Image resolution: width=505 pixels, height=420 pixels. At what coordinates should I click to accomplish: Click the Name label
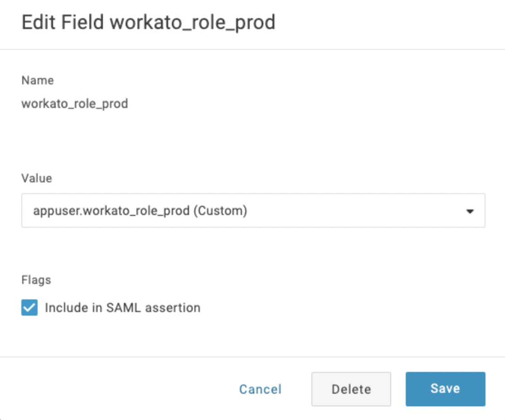[x=38, y=80]
